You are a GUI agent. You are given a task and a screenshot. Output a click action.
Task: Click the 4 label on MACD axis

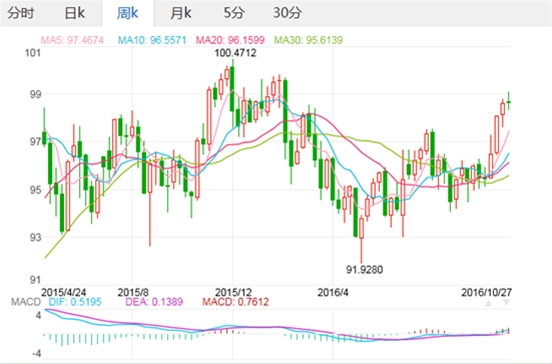click(x=38, y=315)
